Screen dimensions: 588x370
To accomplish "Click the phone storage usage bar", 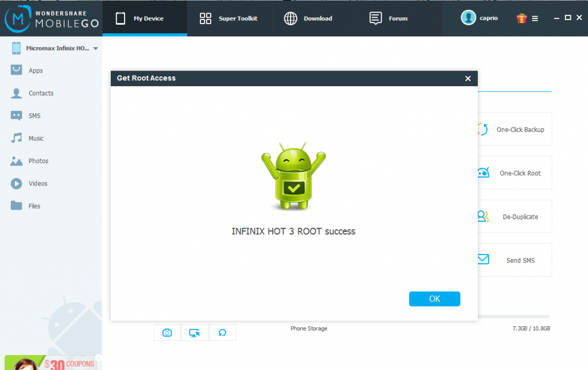I will tap(514, 317).
